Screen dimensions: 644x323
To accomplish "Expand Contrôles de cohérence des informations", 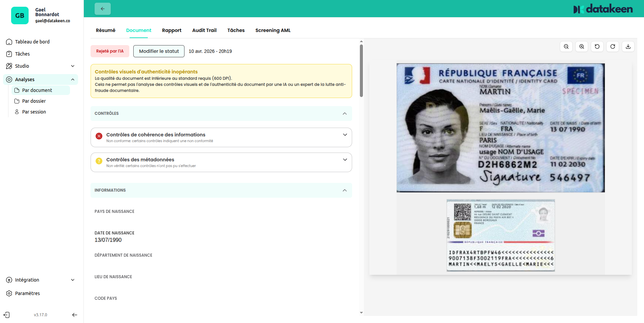I will pyautogui.click(x=345, y=135).
